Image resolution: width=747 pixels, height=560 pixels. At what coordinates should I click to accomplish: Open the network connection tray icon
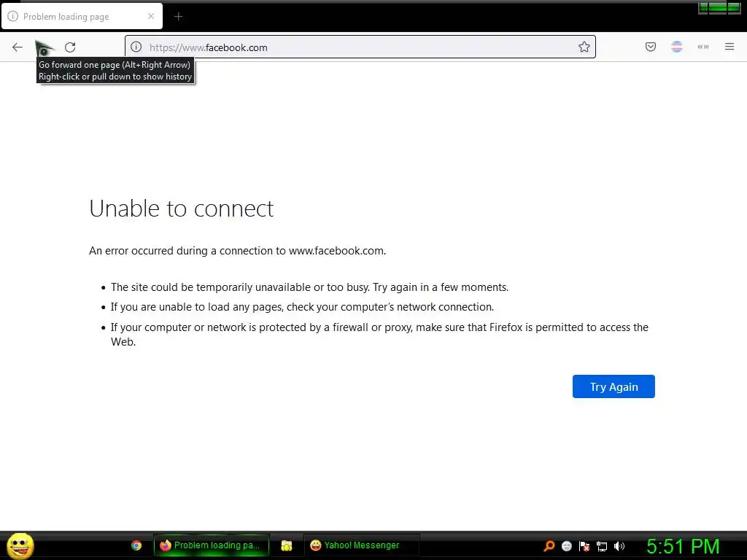click(x=602, y=546)
